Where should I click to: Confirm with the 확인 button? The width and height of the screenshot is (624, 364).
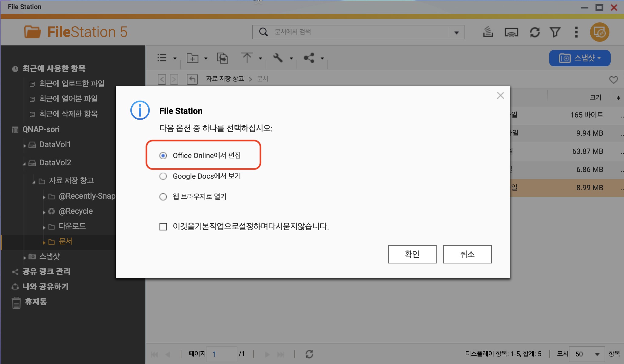click(412, 254)
